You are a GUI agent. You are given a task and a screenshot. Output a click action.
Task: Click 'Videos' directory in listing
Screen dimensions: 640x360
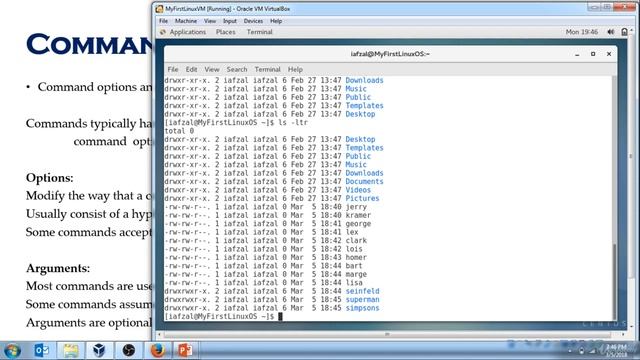pyautogui.click(x=358, y=190)
